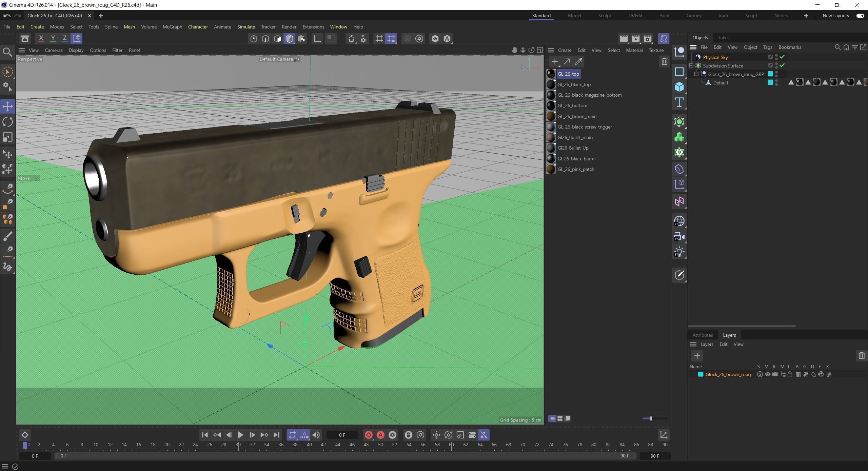This screenshot has width=868, height=471.
Task: Open the search magnifier in left toolbar
Action: click(x=7, y=52)
